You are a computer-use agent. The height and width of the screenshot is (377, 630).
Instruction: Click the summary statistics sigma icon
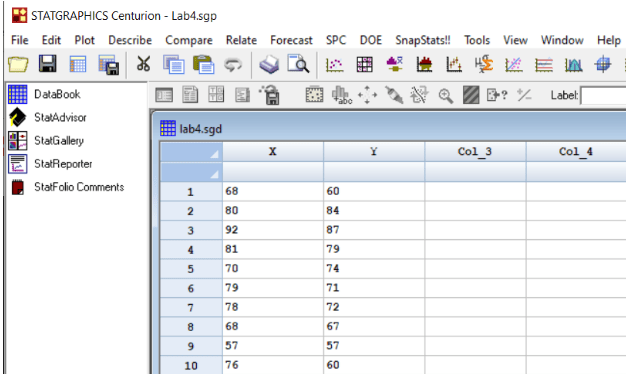[x=484, y=64]
